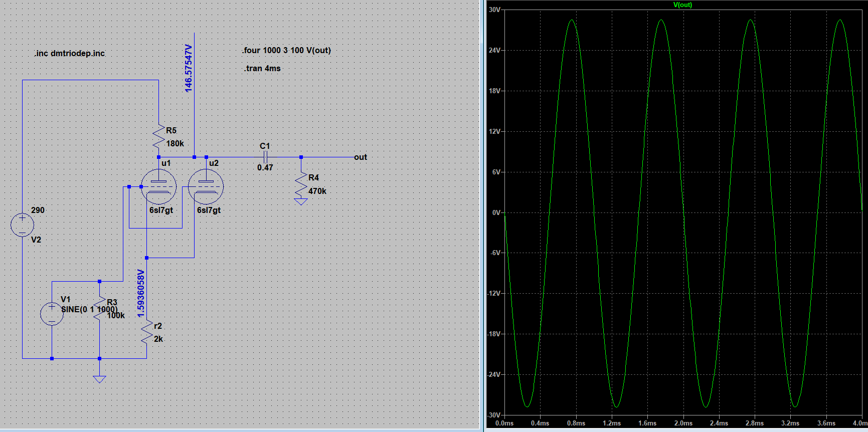The image size is (868, 432).
Task: Click the ground symbol below R4
Action: [x=301, y=201]
